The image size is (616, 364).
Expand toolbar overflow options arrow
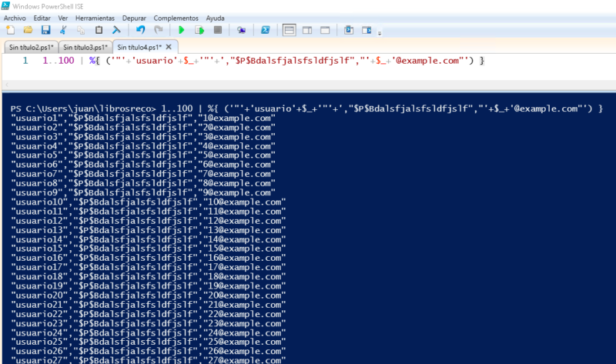point(380,33)
